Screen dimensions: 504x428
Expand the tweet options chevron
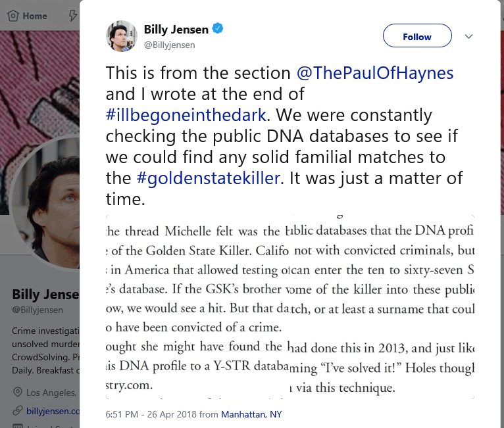[468, 37]
